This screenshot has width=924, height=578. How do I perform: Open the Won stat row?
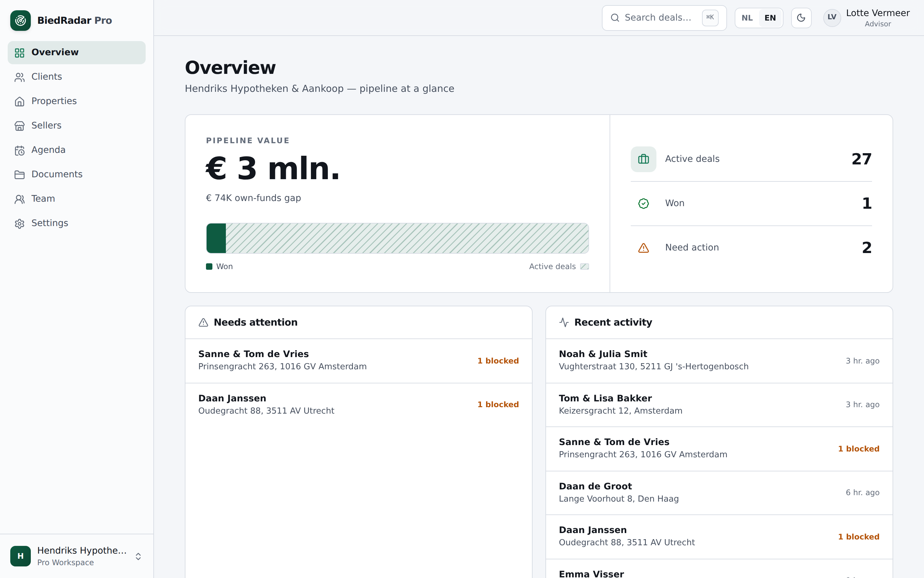coord(751,203)
